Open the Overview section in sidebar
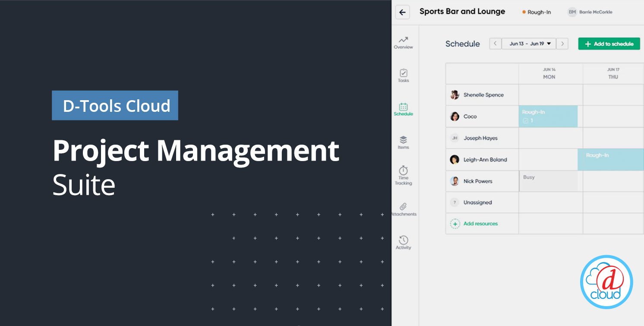Viewport: 644px width, 326px height. tap(403, 42)
